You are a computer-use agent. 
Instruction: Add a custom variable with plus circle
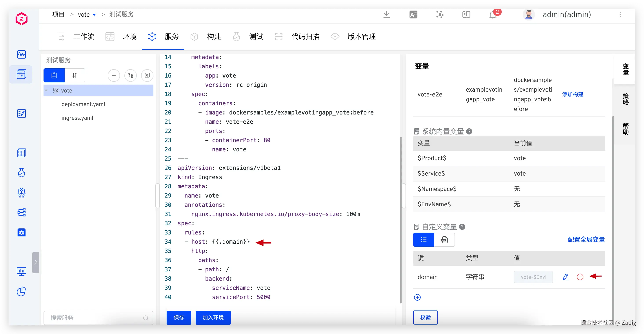pos(417,297)
